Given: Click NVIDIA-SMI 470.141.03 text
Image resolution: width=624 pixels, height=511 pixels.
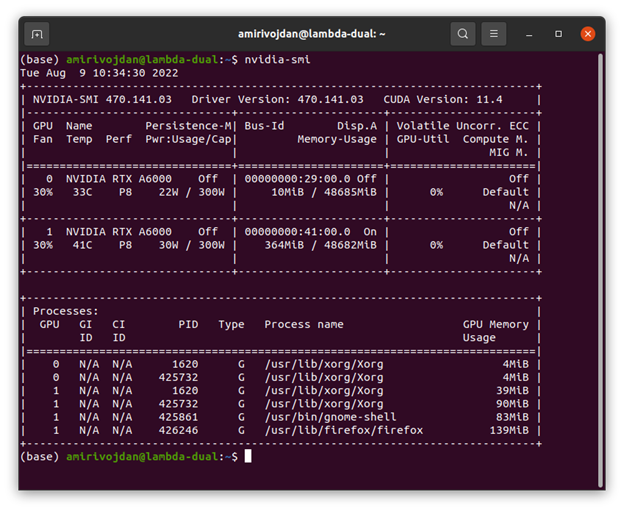Looking at the screenshot, I should [x=102, y=99].
